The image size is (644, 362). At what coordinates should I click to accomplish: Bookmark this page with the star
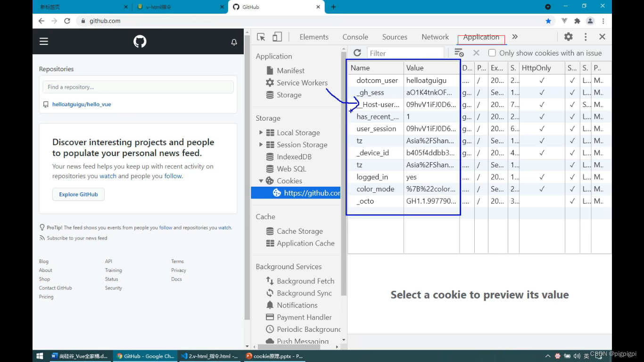(548, 21)
